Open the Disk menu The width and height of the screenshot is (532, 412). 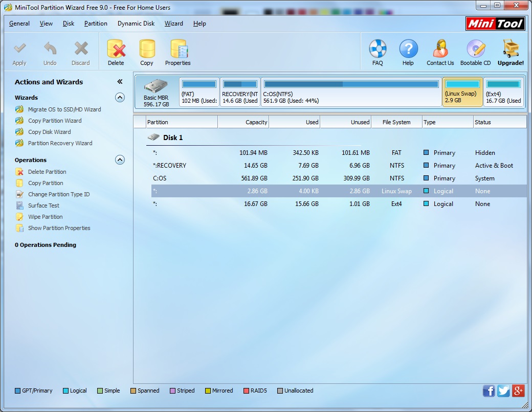coord(69,24)
